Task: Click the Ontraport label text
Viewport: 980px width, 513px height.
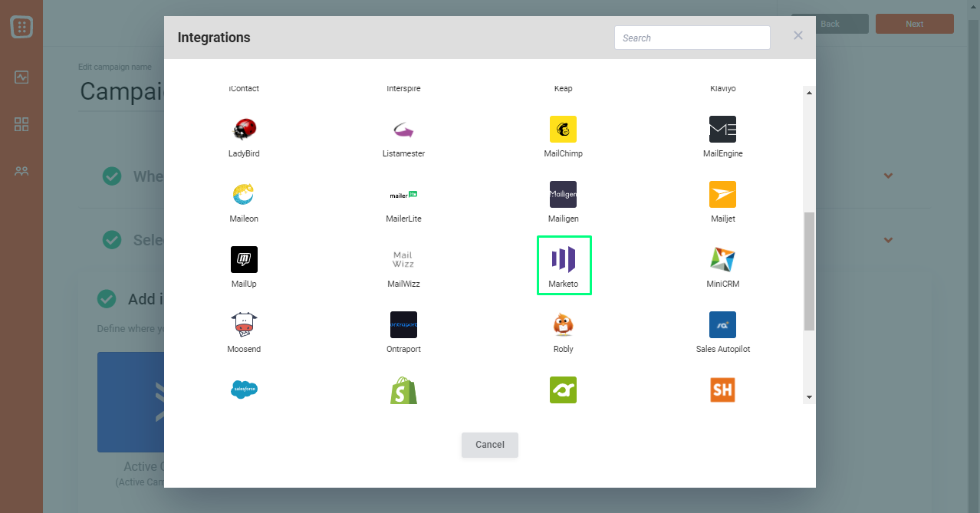Action: point(403,349)
